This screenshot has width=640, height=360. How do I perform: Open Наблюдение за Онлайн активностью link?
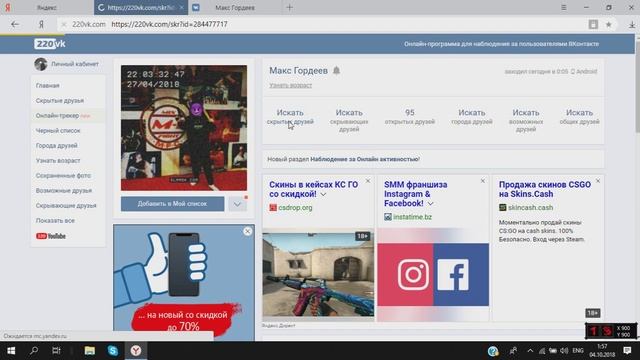[365, 159]
